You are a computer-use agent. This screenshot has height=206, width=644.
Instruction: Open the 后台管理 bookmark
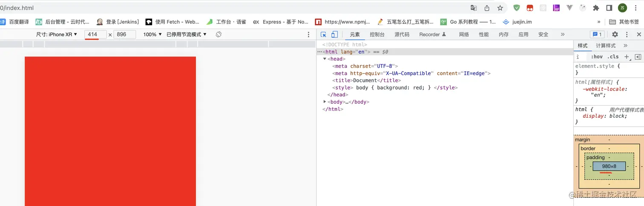pos(63,22)
